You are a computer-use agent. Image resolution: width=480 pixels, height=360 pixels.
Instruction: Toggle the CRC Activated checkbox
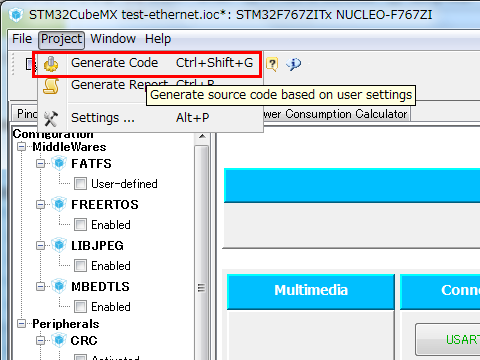[x=80, y=357]
